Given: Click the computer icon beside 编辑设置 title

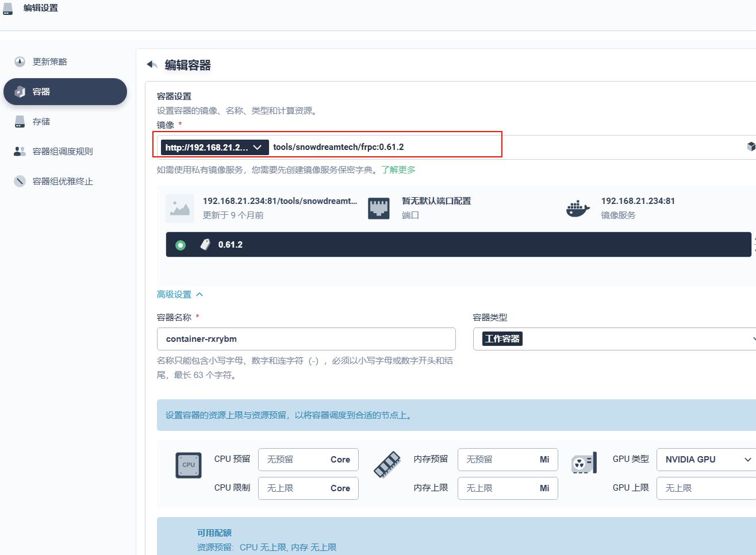Looking at the screenshot, I should pyautogui.click(x=8, y=9).
